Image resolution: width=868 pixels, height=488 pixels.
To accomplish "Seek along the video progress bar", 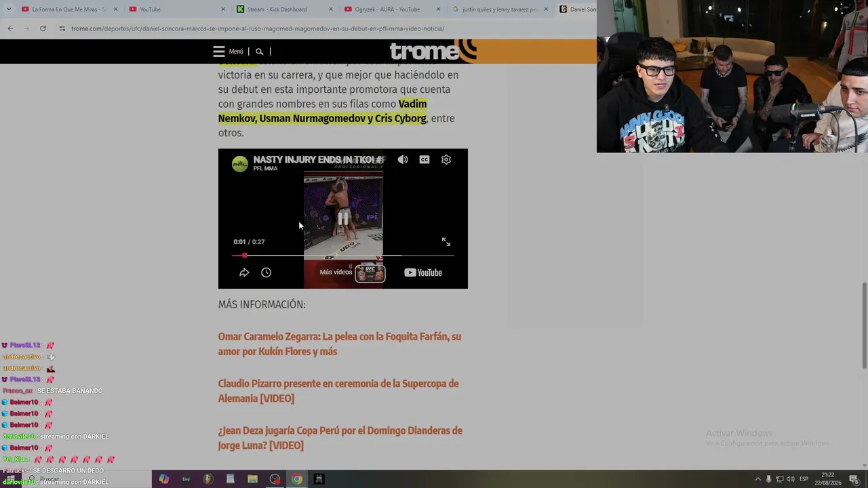I will [343, 256].
